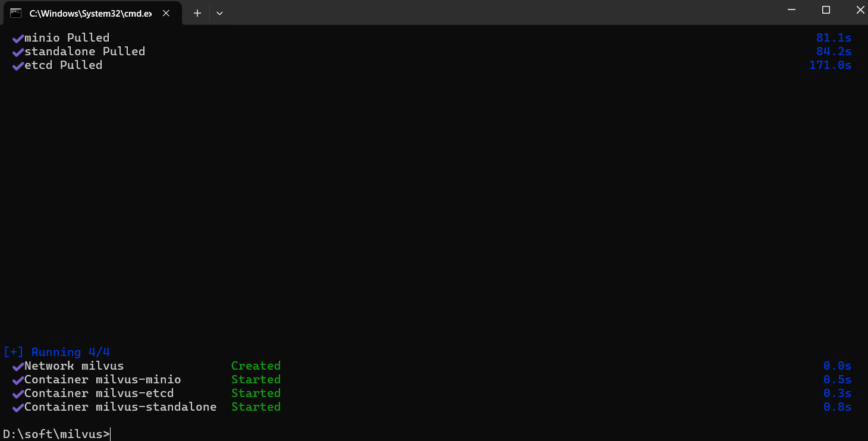Open a new terminal tab
The width and height of the screenshot is (868, 441).
click(197, 13)
